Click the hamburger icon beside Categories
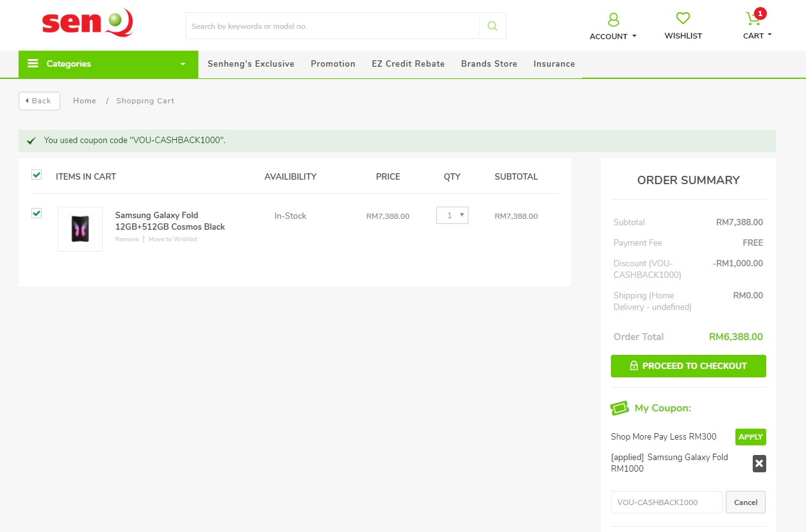Image resolution: width=806 pixels, height=532 pixels. [x=33, y=64]
